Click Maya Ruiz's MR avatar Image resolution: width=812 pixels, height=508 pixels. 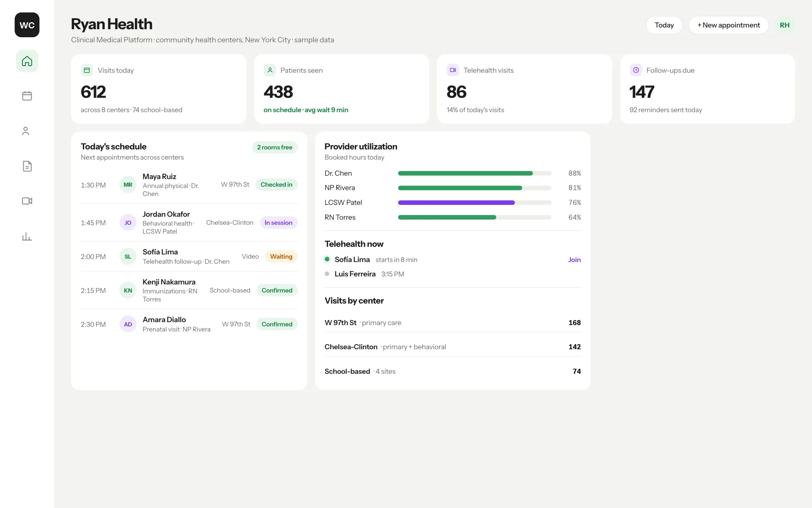(128, 185)
